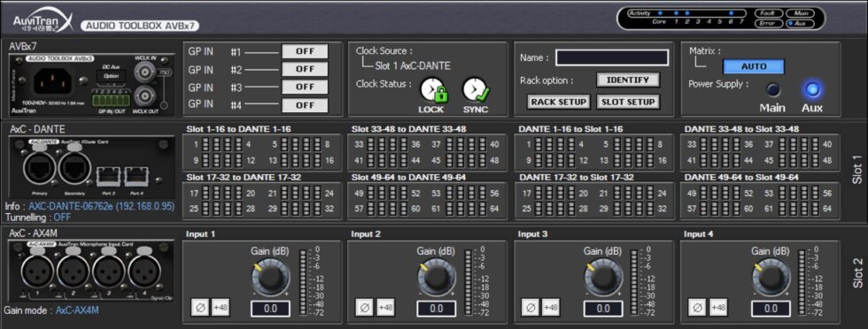Click DANTE 33-48 to Slot 33-48 meters
The height and width of the screenshot is (329, 868).
pyautogui.click(x=760, y=152)
